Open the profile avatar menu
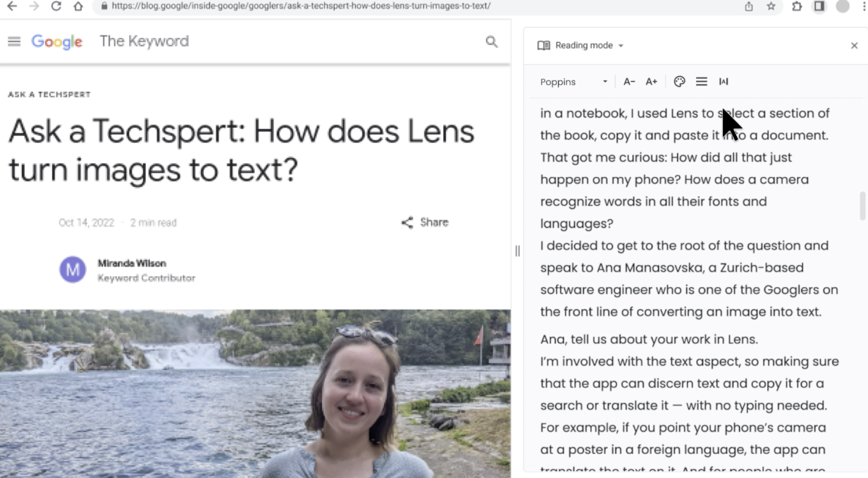This screenshot has width=868, height=478. click(x=842, y=6)
